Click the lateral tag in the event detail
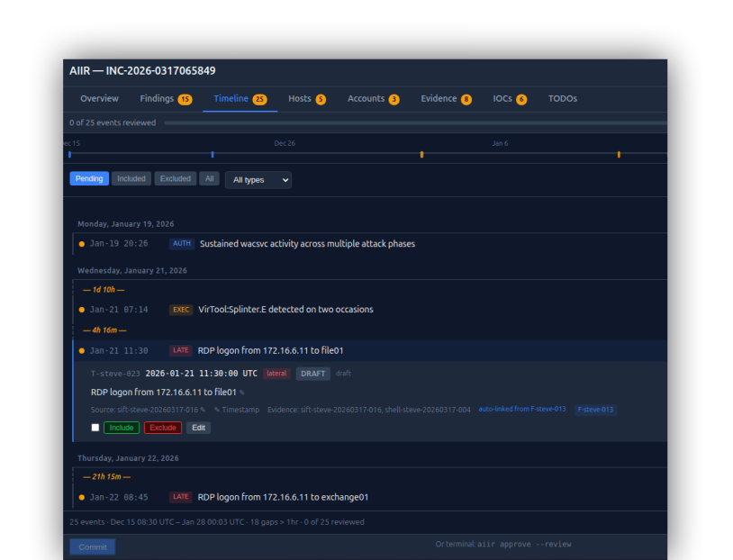 pos(276,373)
